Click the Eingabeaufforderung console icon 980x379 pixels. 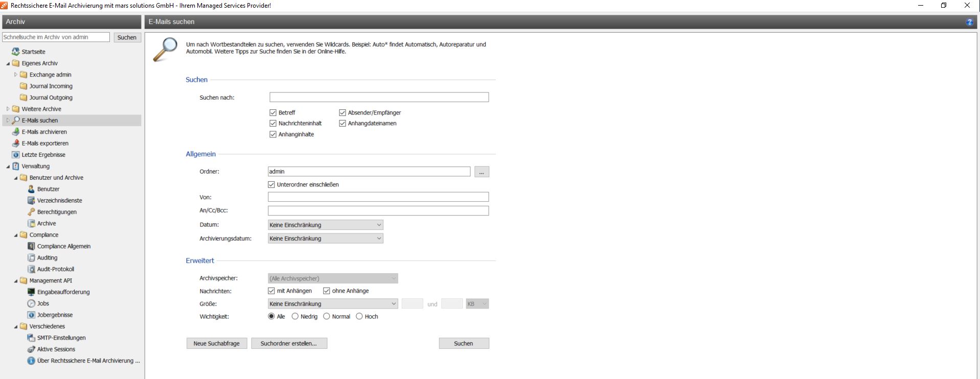tap(31, 292)
